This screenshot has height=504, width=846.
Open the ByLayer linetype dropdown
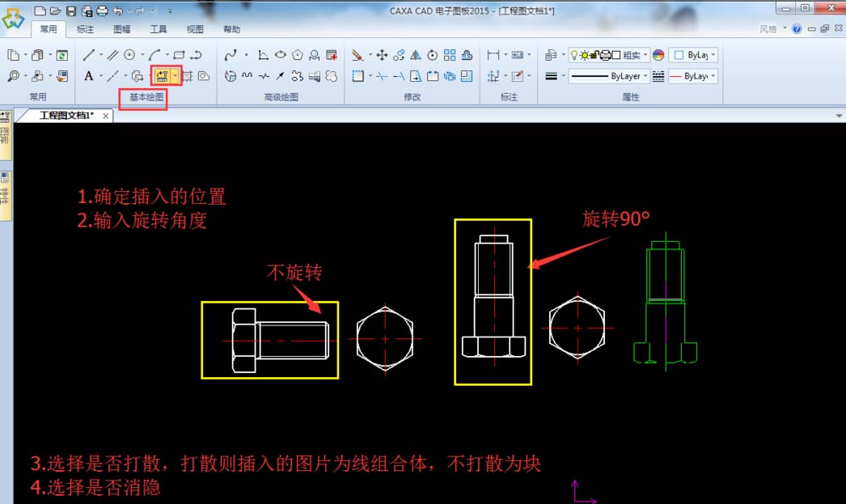[645, 75]
